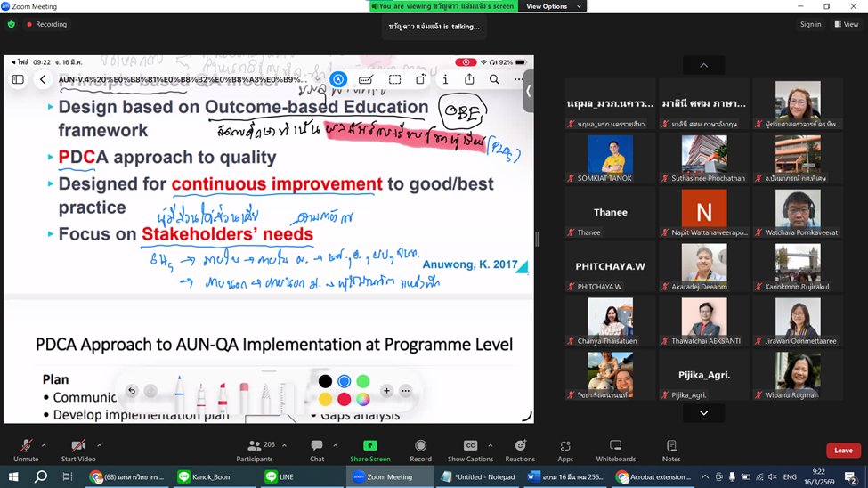This screenshot has width=868, height=488.
Task: Click the red Leave button
Action: pos(842,451)
